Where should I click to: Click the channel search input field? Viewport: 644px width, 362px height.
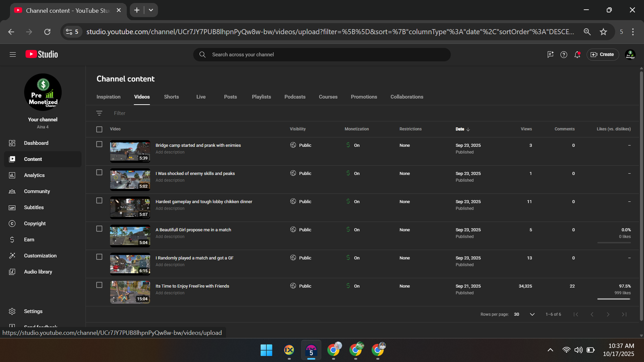click(322, 55)
